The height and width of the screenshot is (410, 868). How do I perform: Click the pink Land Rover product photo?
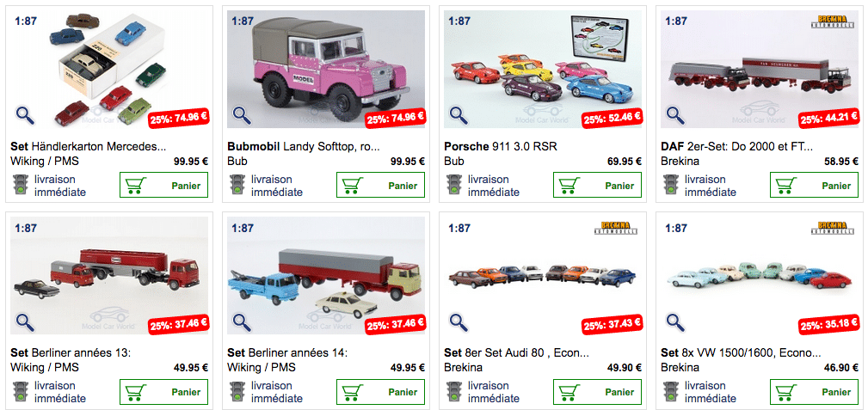tap(326, 69)
